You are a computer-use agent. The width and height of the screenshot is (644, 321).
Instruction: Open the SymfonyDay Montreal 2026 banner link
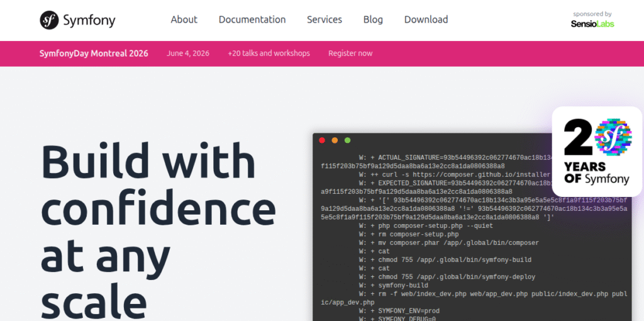pos(94,53)
